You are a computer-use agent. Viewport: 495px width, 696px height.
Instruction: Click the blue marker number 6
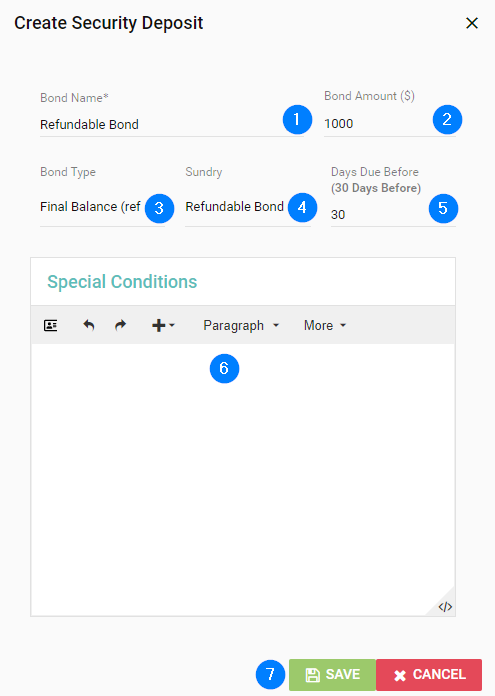tap(224, 368)
